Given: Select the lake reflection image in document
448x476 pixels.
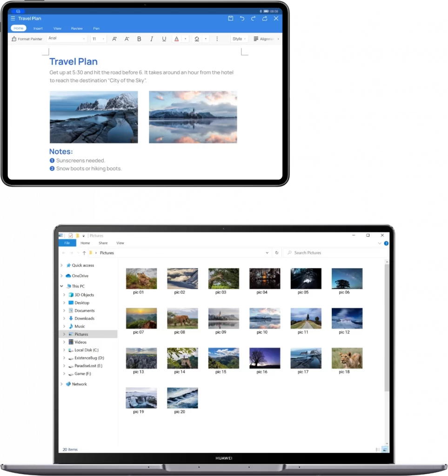Looking at the screenshot, I should tap(193, 117).
